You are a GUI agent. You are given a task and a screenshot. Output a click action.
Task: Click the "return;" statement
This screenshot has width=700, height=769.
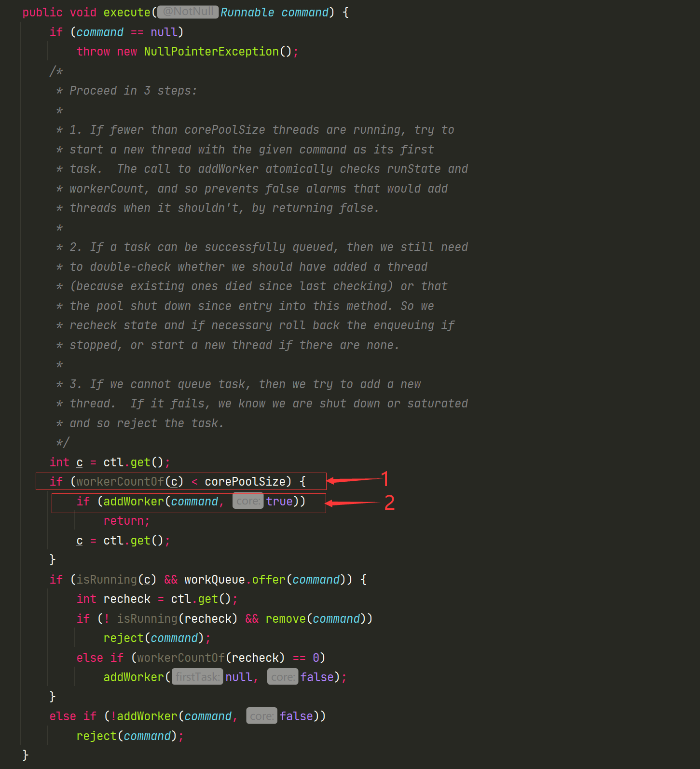[x=127, y=521]
